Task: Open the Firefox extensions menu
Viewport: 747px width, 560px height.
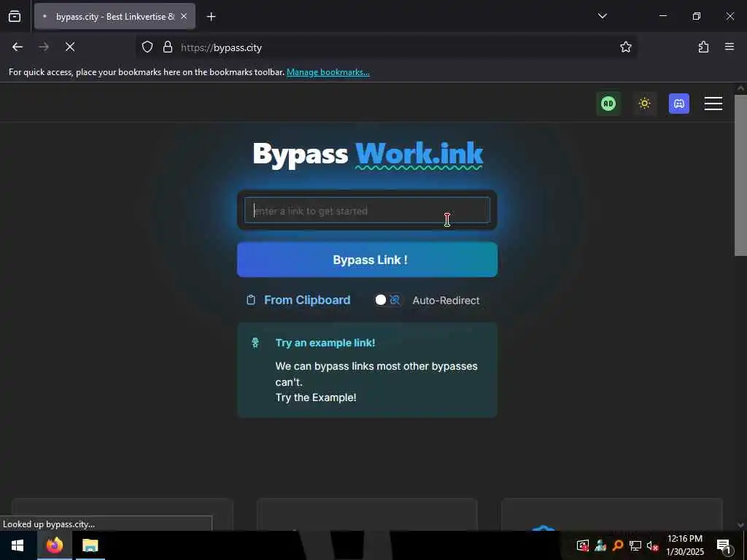Action: (x=703, y=47)
